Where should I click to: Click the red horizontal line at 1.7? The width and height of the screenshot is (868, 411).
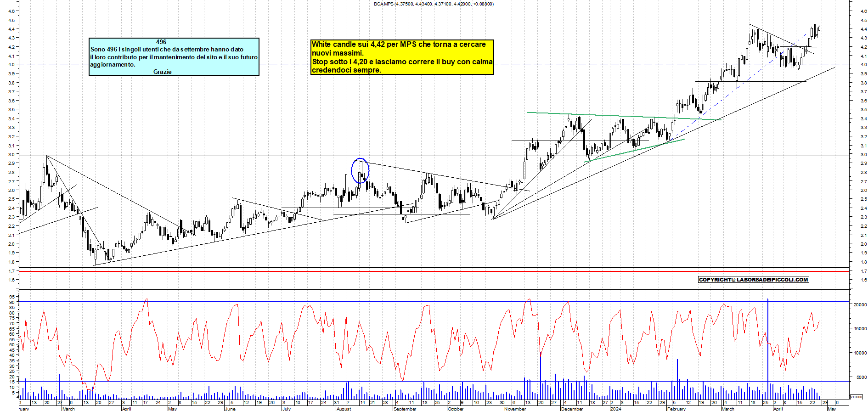434,271
